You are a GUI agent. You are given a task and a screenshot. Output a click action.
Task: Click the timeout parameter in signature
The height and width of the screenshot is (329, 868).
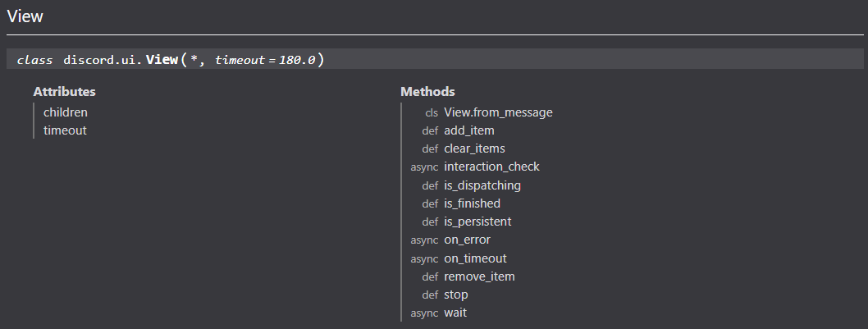coord(240,60)
